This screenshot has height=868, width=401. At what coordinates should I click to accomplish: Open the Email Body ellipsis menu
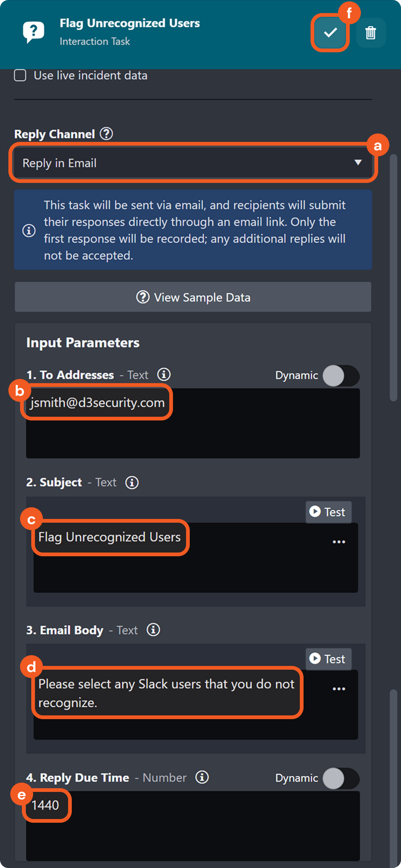(339, 689)
